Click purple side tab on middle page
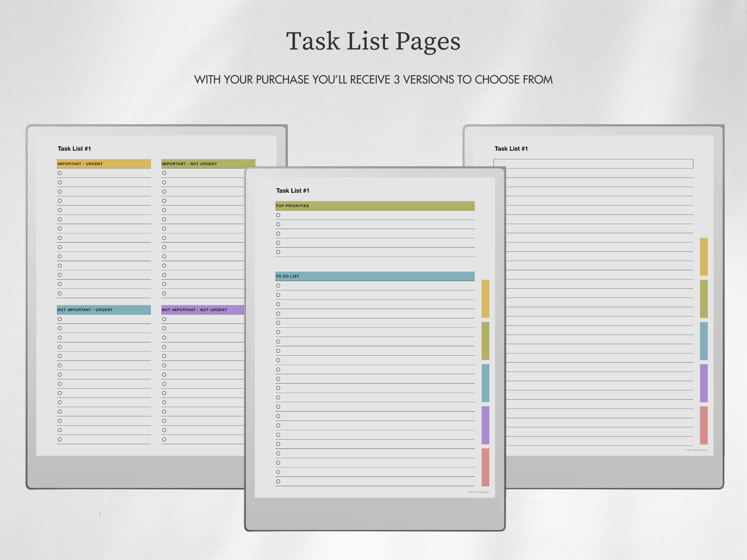The image size is (747, 560). click(x=485, y=425)
